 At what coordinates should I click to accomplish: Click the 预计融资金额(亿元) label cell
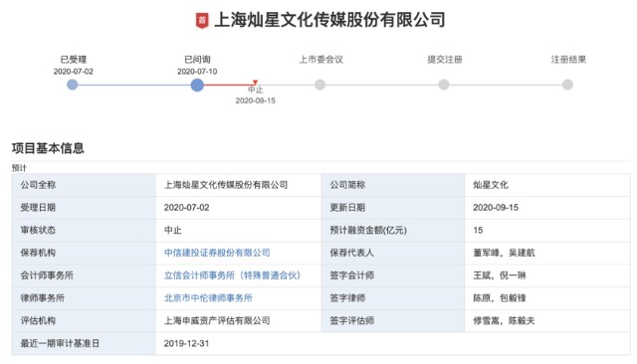click(393, 231)
